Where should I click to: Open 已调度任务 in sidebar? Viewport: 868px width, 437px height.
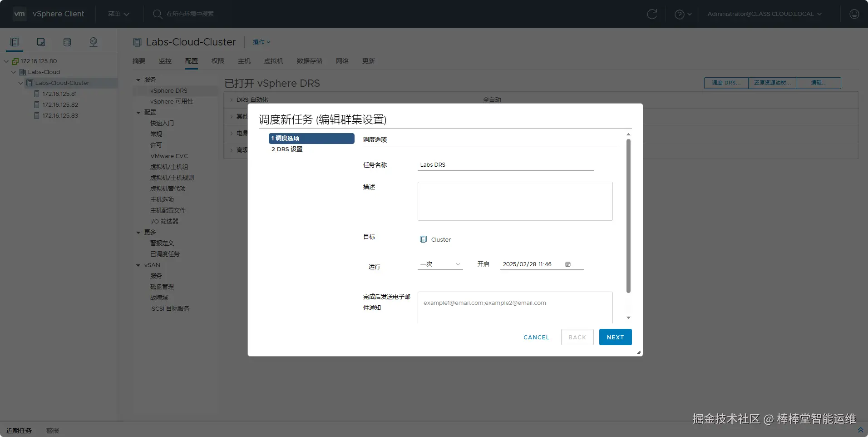pyautogui.click(x=165, y=254)
